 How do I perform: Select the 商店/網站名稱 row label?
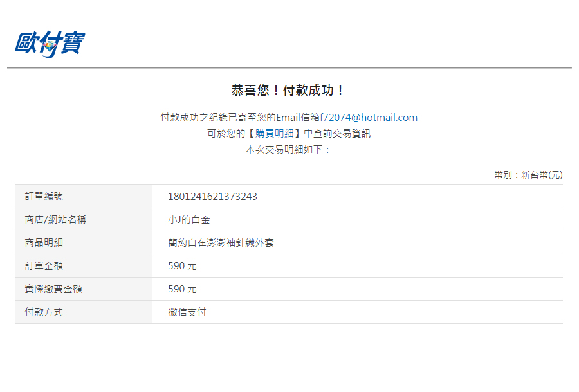point(55,220)
